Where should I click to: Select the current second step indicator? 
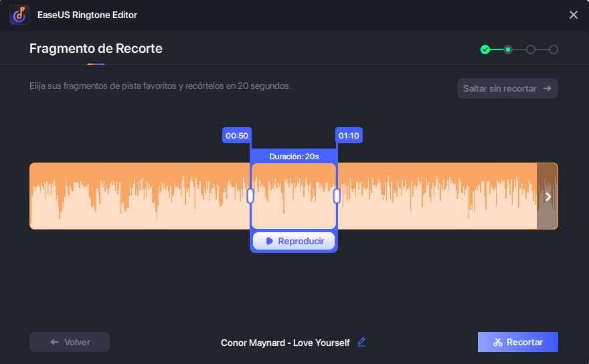[508, 50]
